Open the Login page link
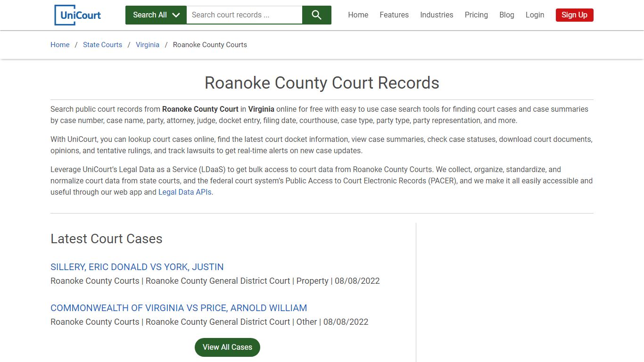 [x=535, y=15]
